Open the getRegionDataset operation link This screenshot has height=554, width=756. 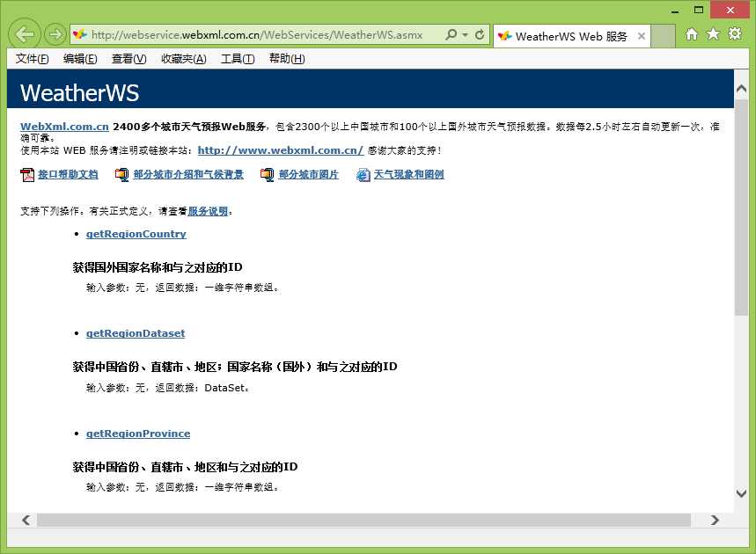[x=136, y=333]
